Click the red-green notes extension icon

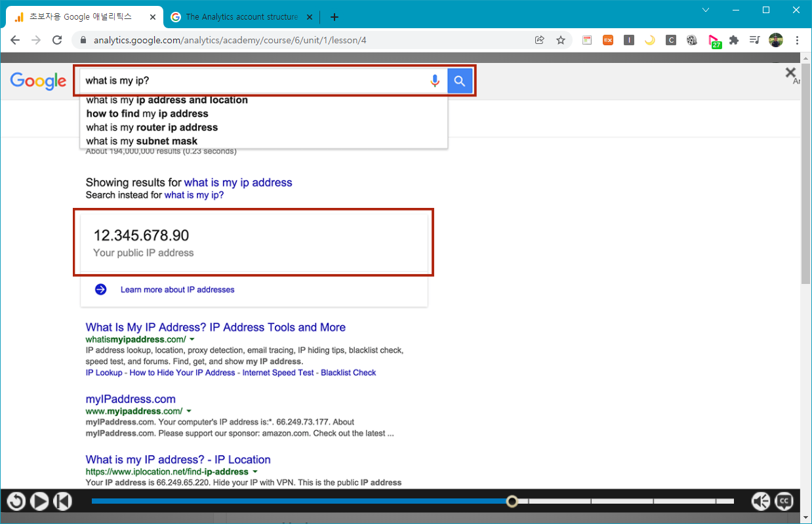[587, 40]
